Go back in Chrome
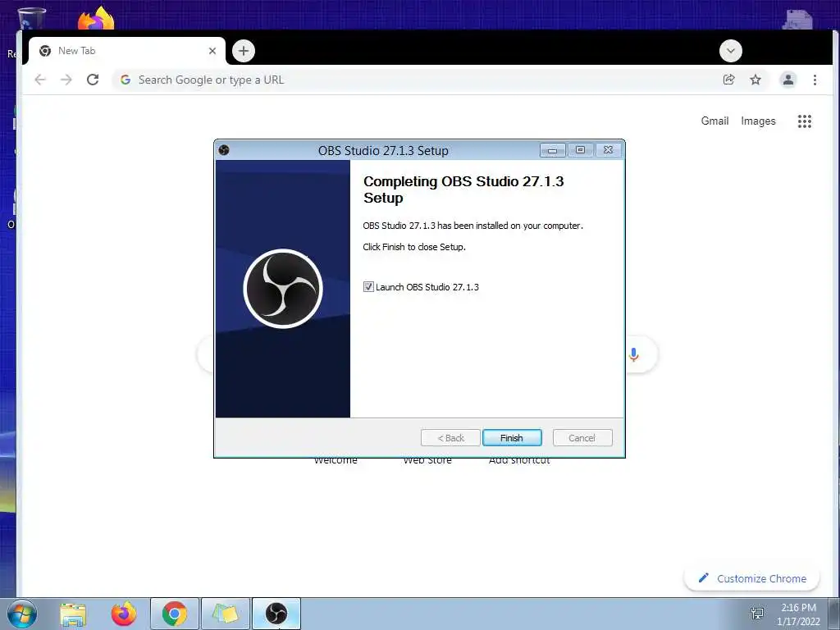Viewport: 840px width, 630px height. tap(40, 80)
